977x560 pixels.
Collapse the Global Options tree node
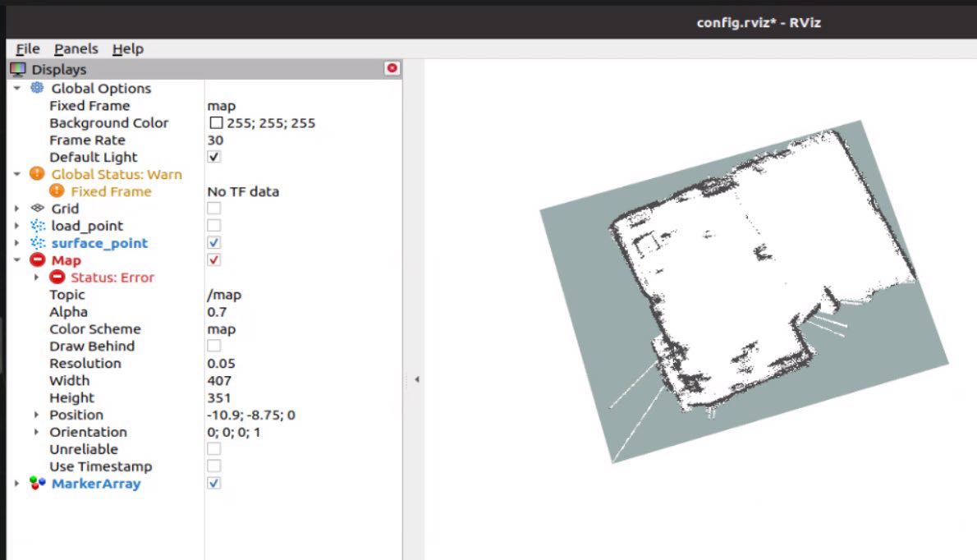[x=16, y=89]
